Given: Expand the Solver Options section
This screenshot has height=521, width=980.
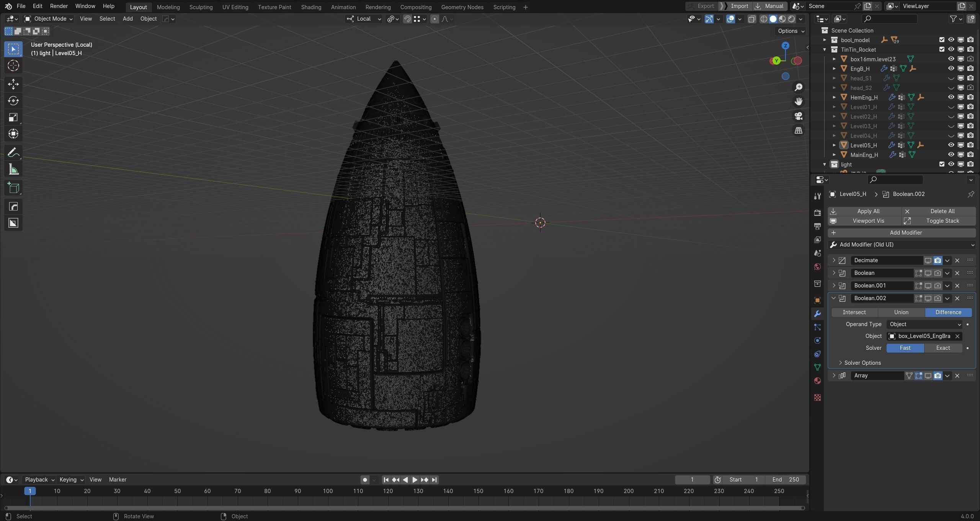Looking at the screenshot, I should click(862, 363).
